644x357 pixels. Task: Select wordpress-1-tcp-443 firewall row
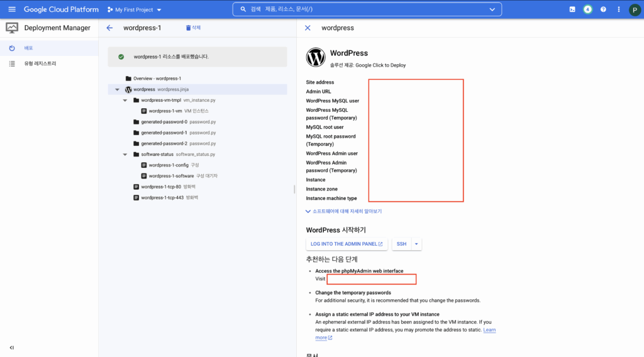(x=197, y=197)
